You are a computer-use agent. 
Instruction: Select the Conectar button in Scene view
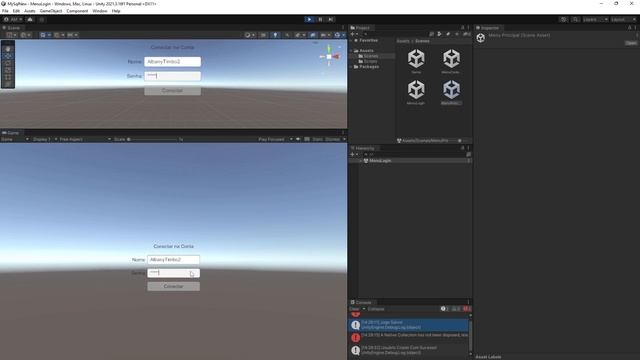coord(172,91)
